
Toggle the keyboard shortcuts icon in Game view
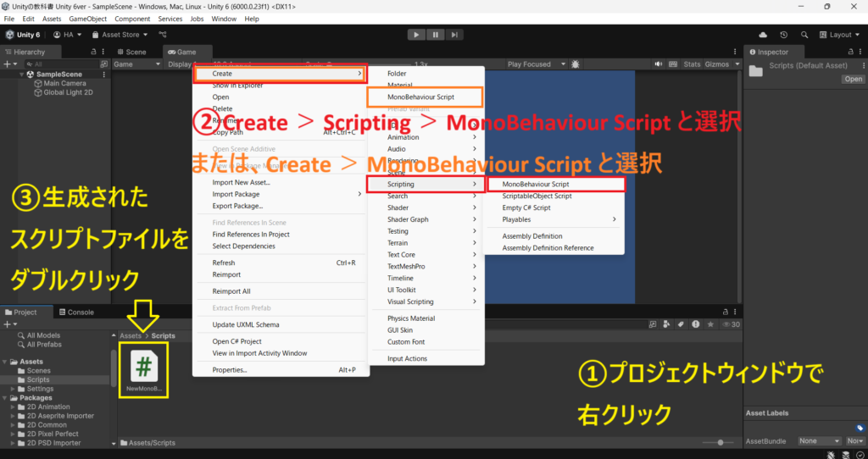coord(673,64)
